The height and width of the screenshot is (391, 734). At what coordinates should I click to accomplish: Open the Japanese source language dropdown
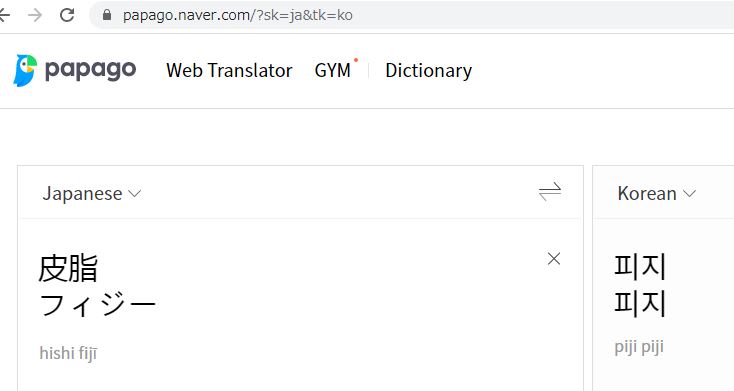click(92, 193)
